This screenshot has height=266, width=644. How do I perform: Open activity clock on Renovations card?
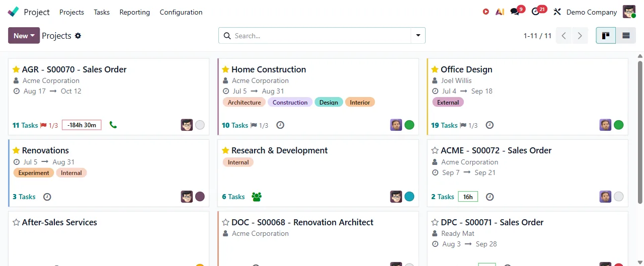tap(47, 197)
